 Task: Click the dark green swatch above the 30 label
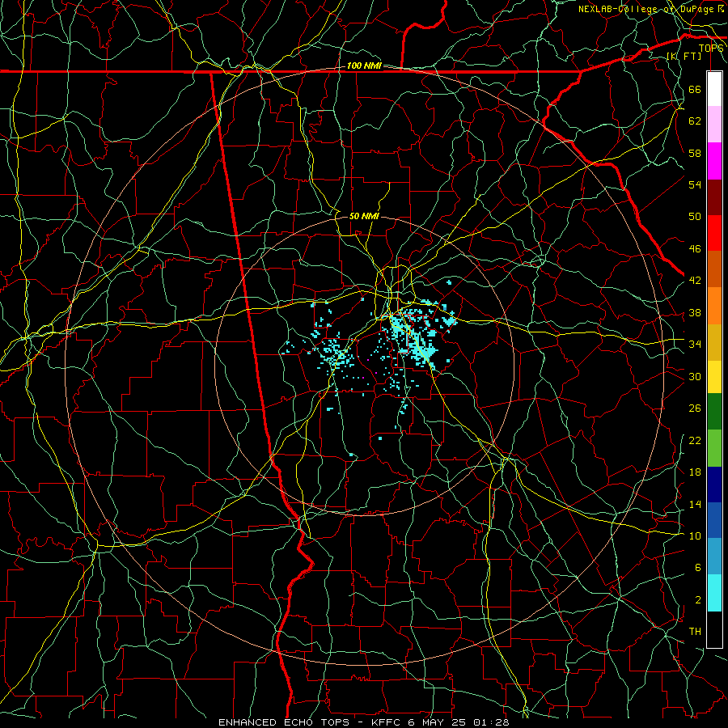tap(714, 412)
